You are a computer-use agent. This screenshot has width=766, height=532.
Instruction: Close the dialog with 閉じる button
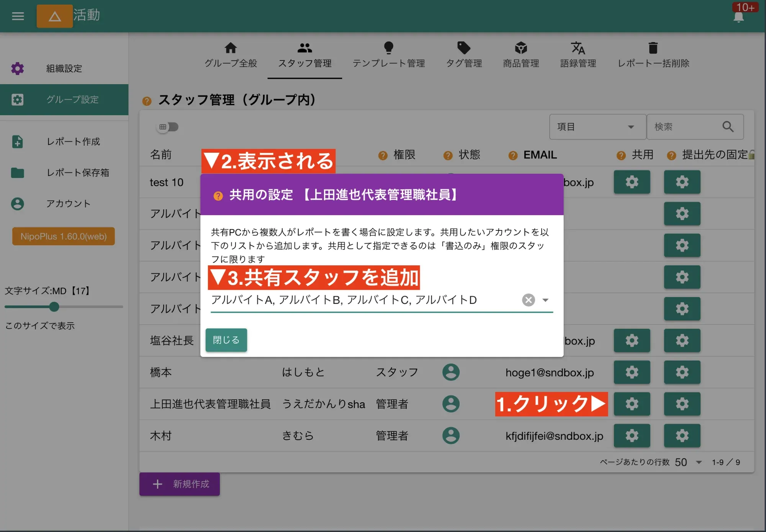coord(226,340)
